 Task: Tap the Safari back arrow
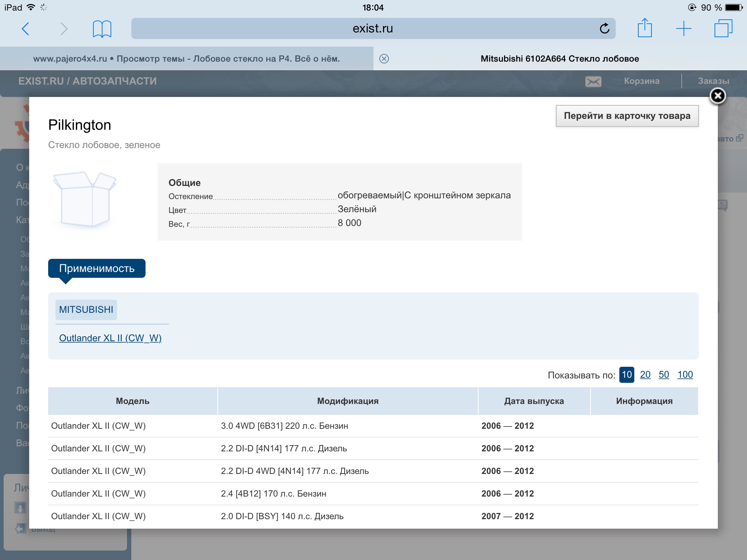(x=26, y=29)
